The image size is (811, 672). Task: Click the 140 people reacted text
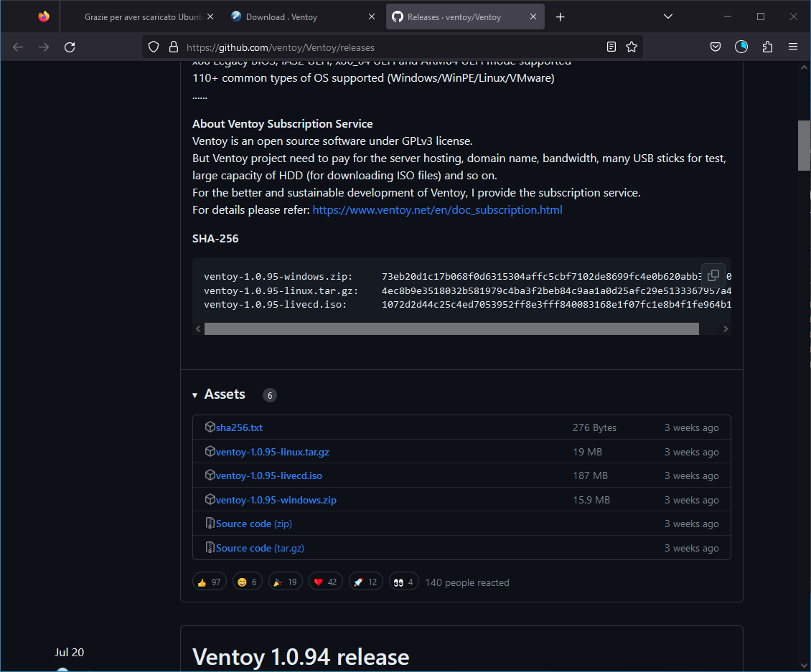467,582
